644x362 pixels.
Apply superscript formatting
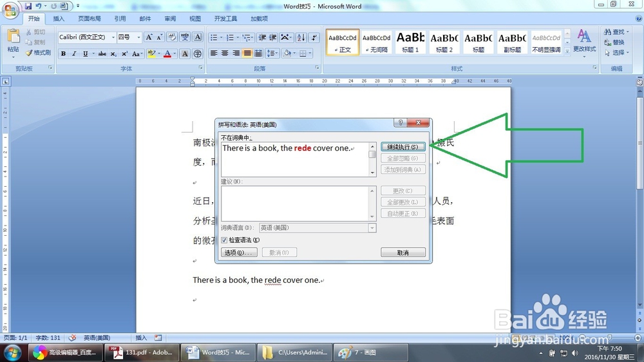[x=124, y=54]
